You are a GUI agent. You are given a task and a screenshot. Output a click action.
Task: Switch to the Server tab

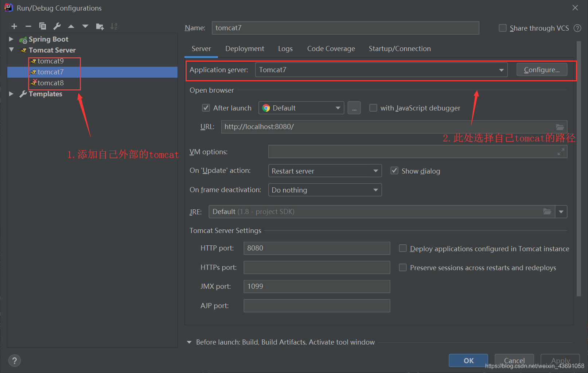pos(201,49)
